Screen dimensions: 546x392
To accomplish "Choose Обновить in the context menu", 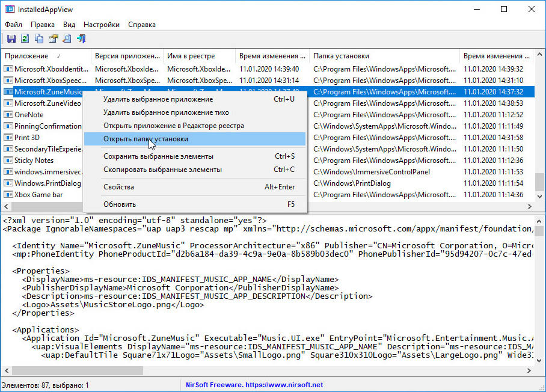I will coord(195,204).
